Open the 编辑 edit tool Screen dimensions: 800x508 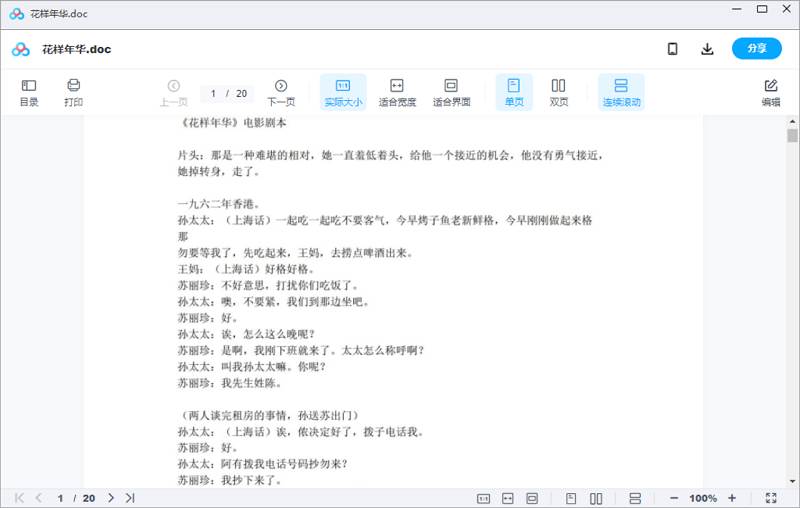click(770, 93)
